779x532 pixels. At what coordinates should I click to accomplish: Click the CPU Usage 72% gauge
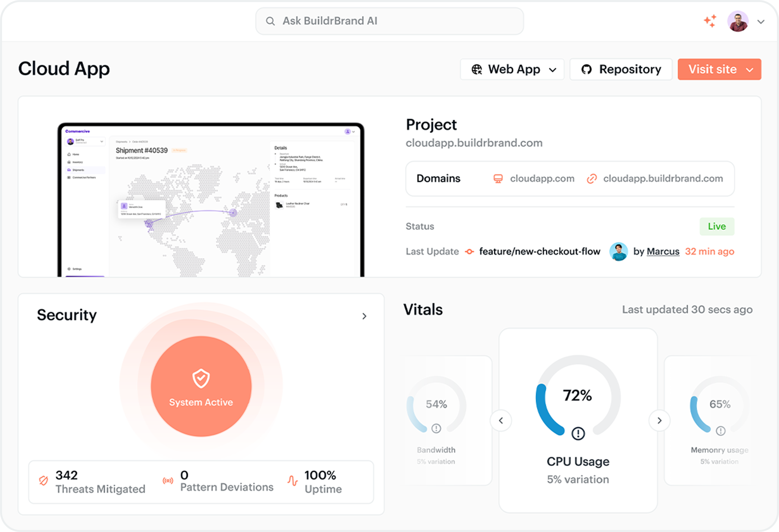(x=578, y=396)
